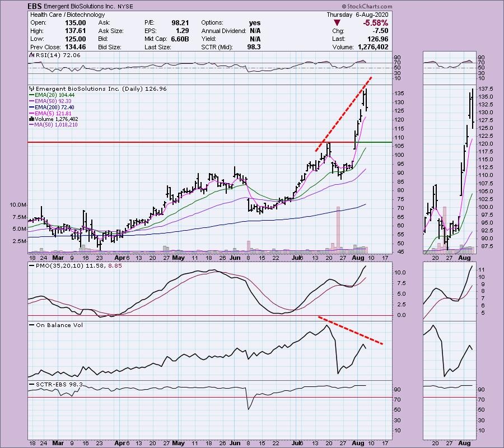The image size is (504, 448).
Task: Click the Jun label on bottom date axis
Action: (235, 443)
